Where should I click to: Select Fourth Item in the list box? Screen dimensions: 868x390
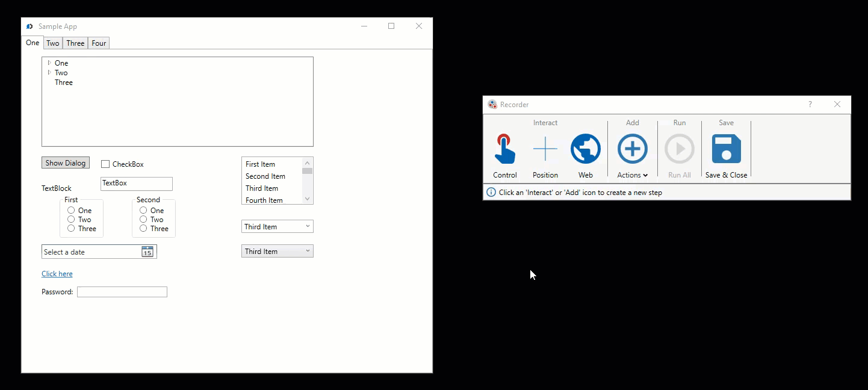pos(272,200)
